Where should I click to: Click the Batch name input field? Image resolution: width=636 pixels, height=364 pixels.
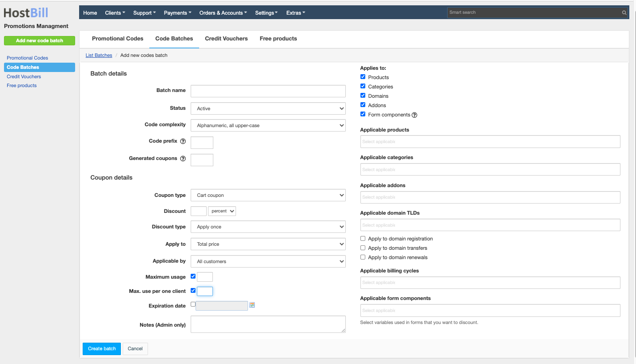click(x=268, y=91)
